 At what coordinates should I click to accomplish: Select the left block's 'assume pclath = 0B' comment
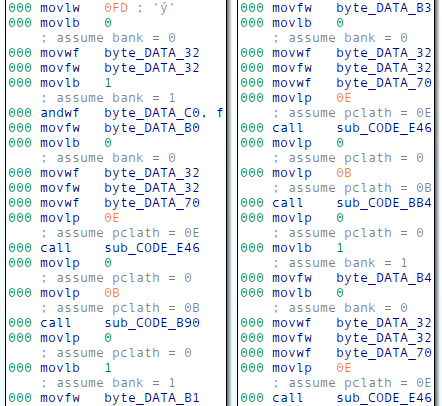point(120,308)
